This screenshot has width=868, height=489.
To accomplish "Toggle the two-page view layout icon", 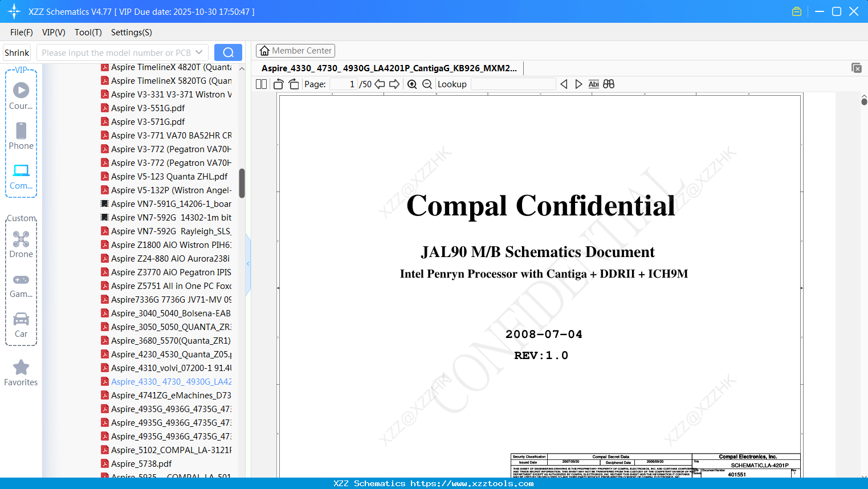I will click(x=262, y=84).
